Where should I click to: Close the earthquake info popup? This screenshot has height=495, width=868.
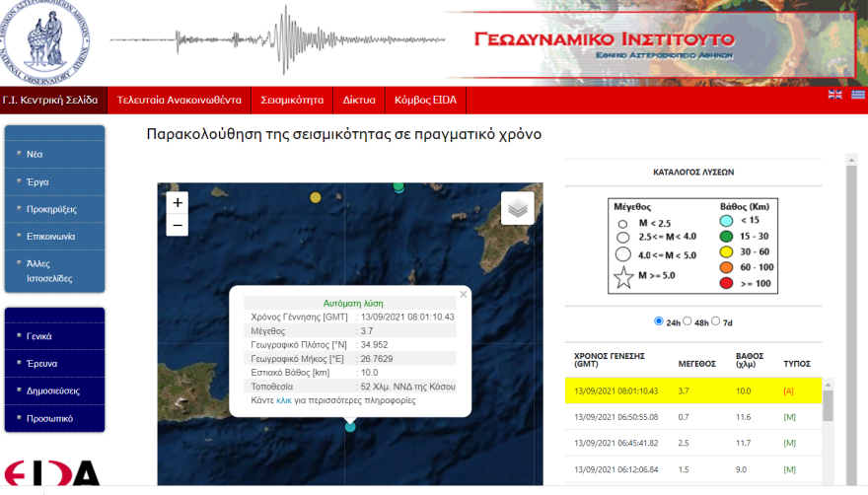pyautogui.click(x=464, y=294)
